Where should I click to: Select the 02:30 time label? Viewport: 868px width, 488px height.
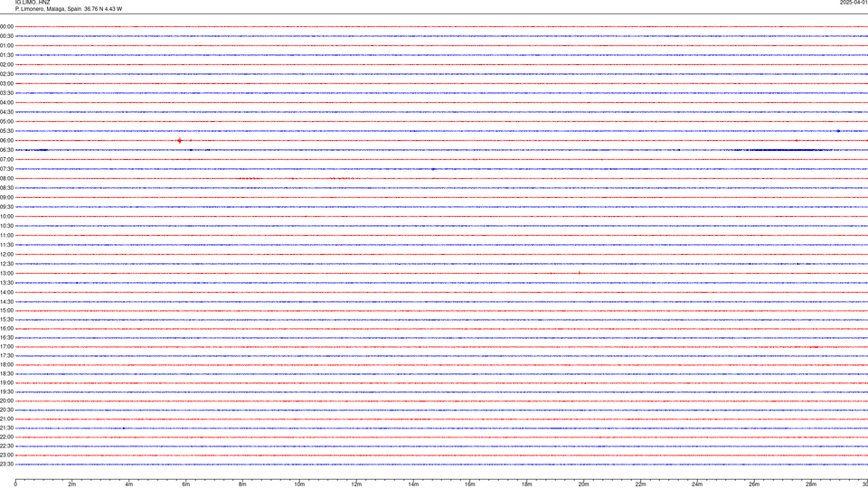pyautogui.click(x=6, y=74)
